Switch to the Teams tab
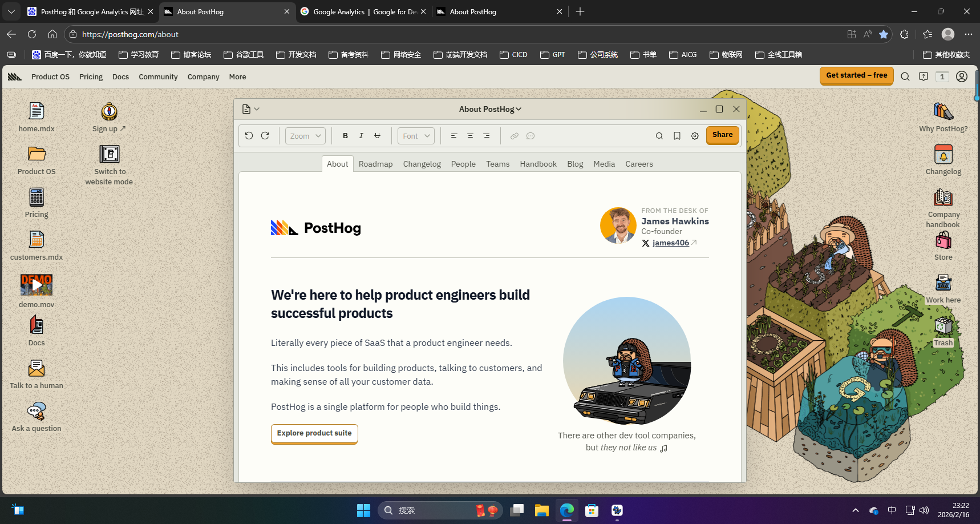The image size is (980, 524). [x=497, y=164]
